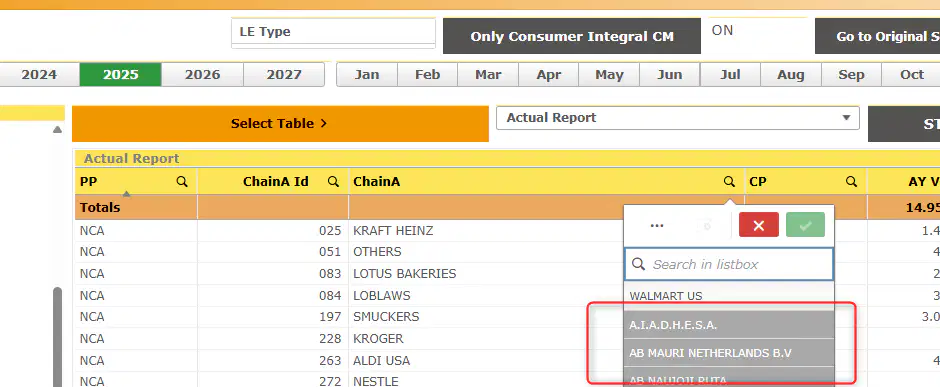Image resolution: width=940 pixels, height=387 pixels.
Task: Select the year 2025
Action: pyautogui.click(x=120, y=74)
